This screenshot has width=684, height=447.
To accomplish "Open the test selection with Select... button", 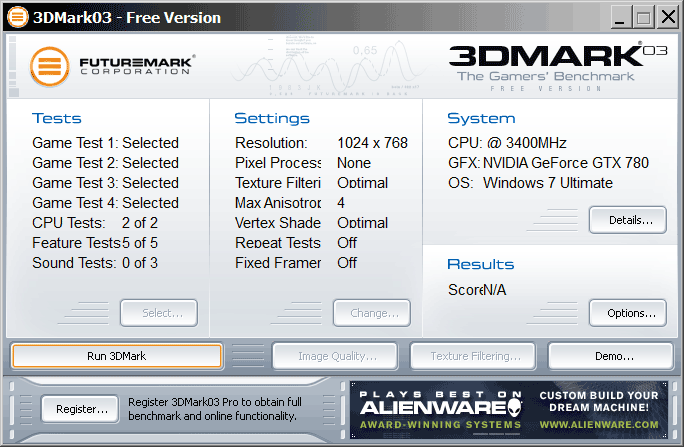I will click(159, 313).
